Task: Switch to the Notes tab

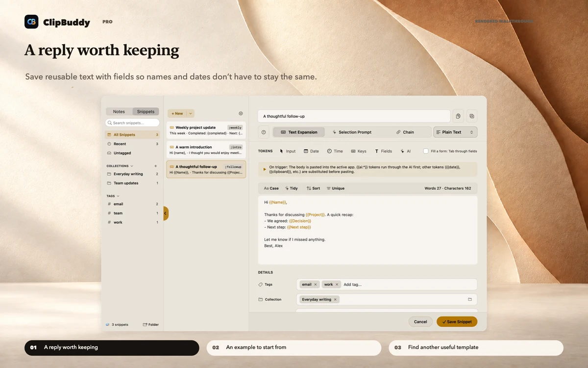Action: tap(119, 111)
